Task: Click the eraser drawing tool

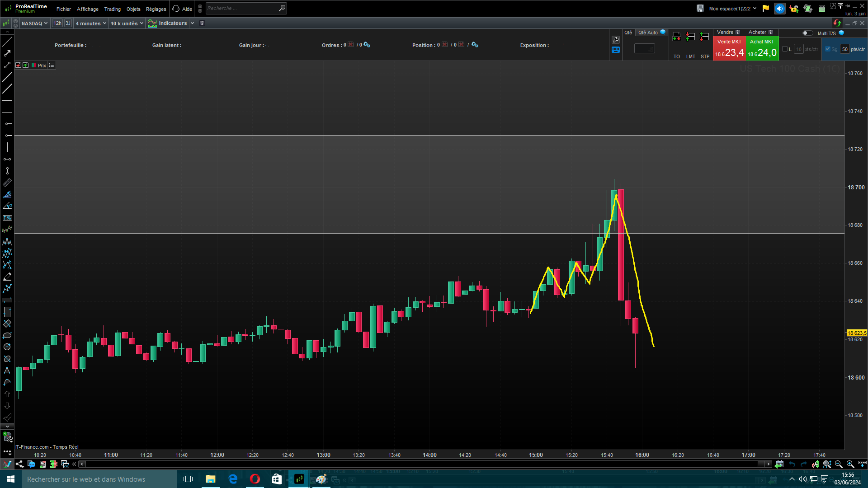Action: (7, 277)
